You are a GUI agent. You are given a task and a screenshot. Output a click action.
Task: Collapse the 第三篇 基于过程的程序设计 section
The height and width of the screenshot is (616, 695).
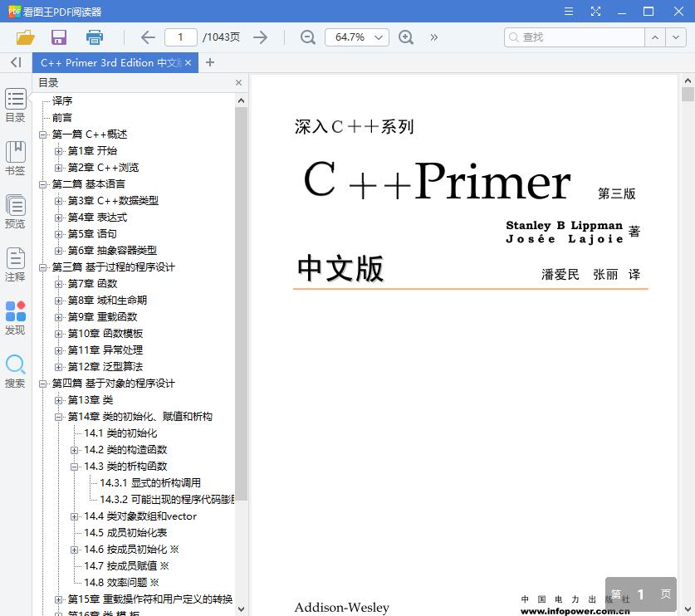click(42, 267)
